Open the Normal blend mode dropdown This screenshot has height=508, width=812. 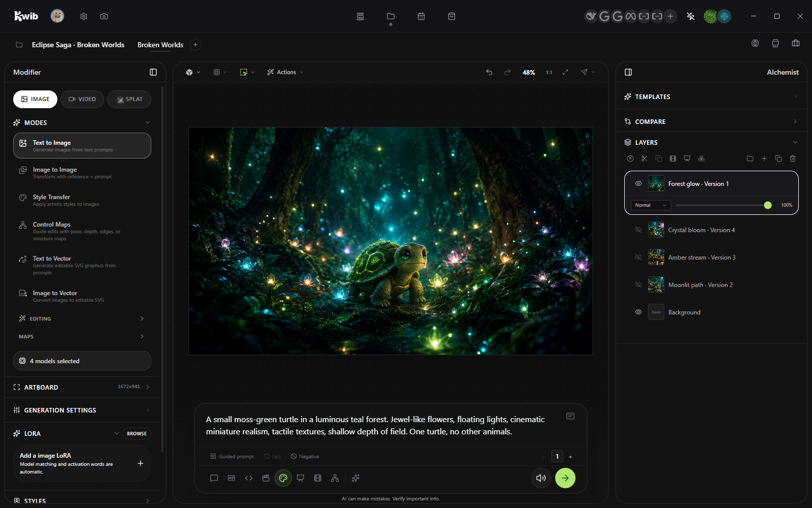coord(651,205)
